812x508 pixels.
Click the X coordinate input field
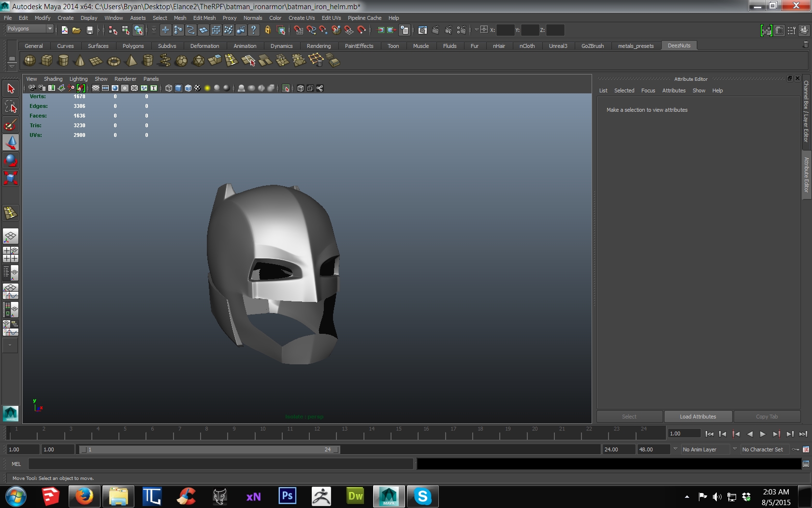505,30
